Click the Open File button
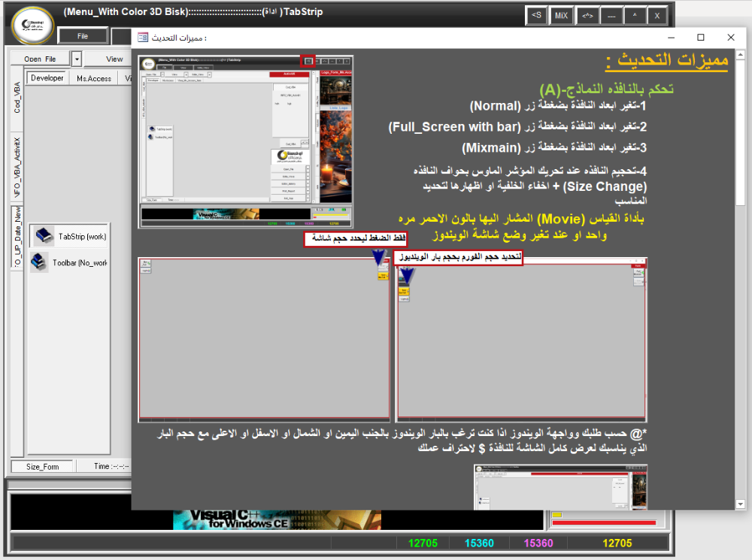The width and height of the screenshot is (752, 560). click(40, 59)
